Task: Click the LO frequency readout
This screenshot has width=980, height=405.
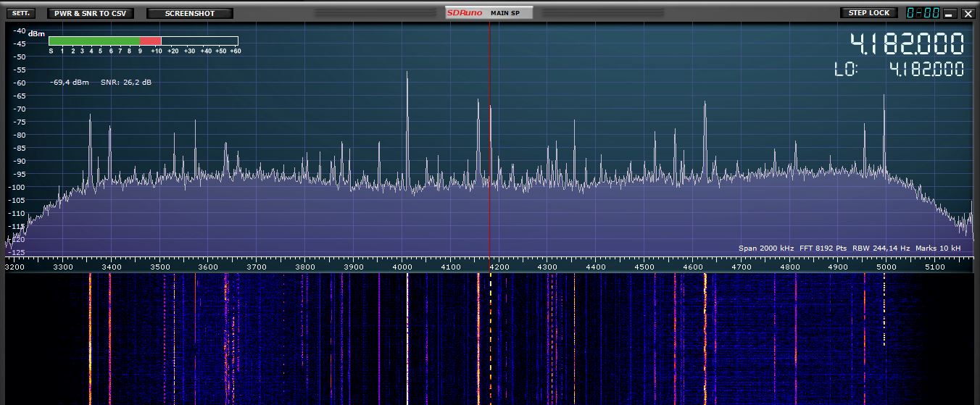Action: coord(926,70)
